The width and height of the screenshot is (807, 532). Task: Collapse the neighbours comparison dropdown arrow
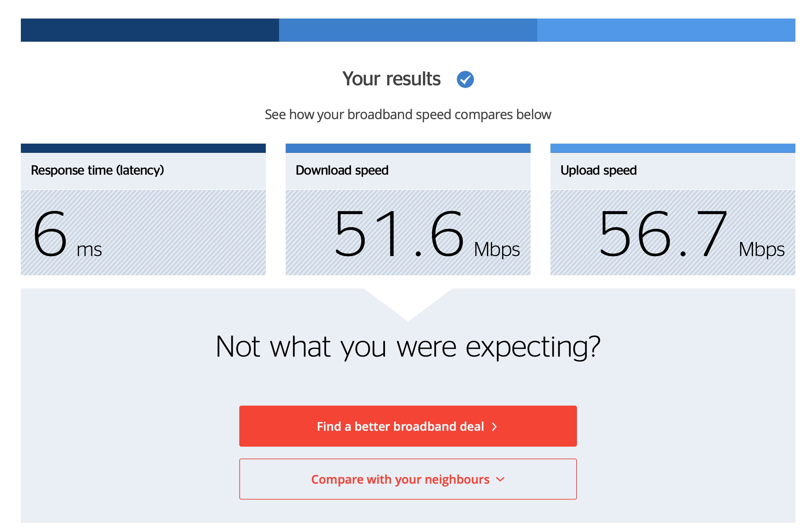click(x=500, y=480)
